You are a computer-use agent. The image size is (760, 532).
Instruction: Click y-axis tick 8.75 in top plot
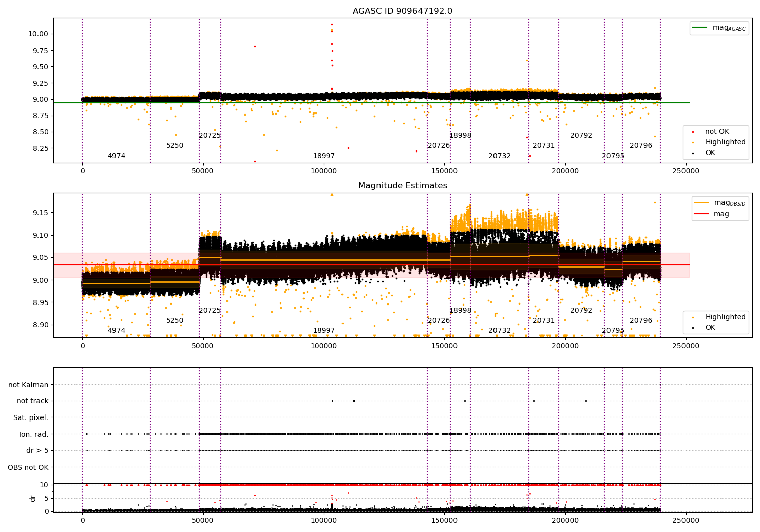(40, 116)
